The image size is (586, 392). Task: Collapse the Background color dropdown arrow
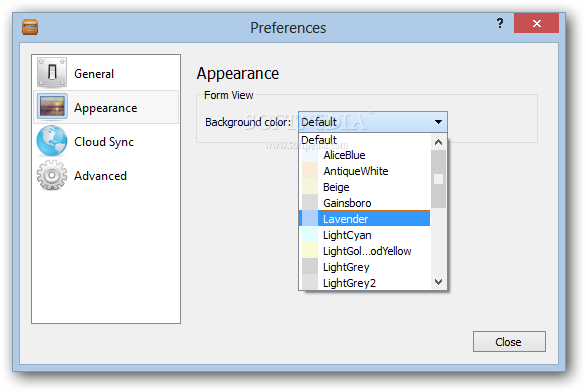point(438,122)
